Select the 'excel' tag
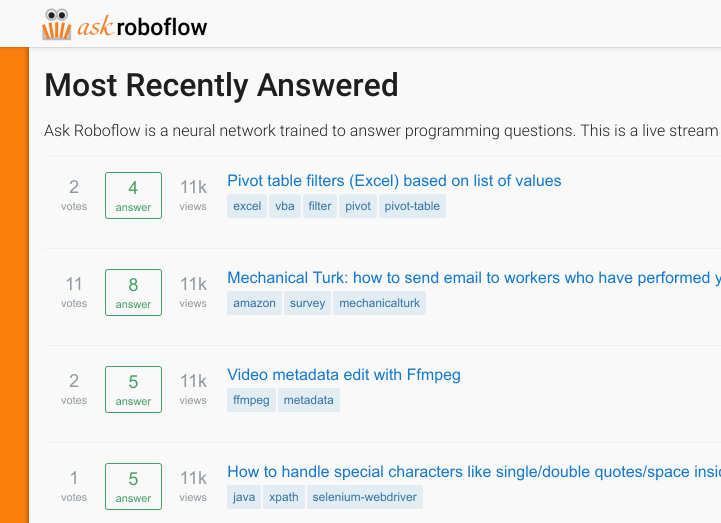The image size is (721, 523). [x=247, y=207]
